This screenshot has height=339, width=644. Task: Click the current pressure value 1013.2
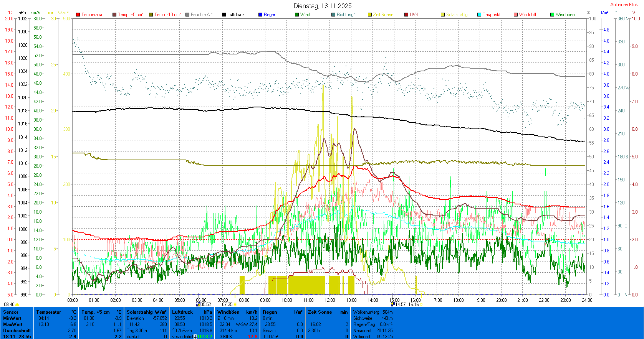204,337
